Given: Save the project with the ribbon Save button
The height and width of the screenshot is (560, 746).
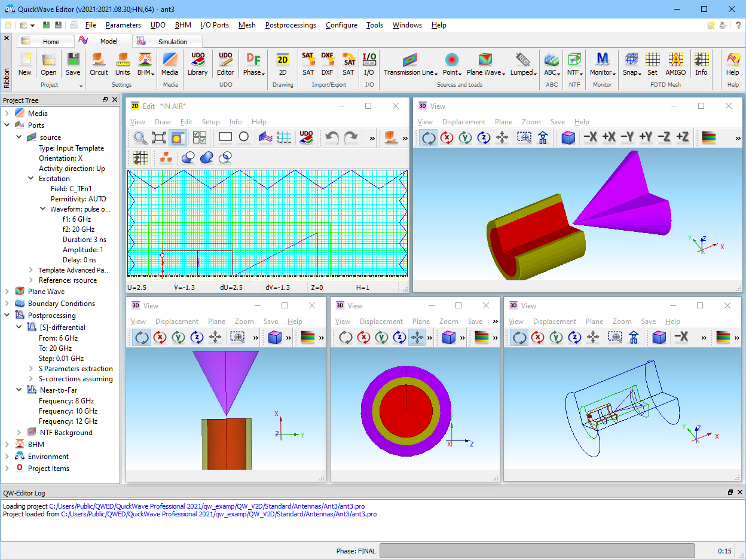Looking at the screenshot, I should pos(73,65).
